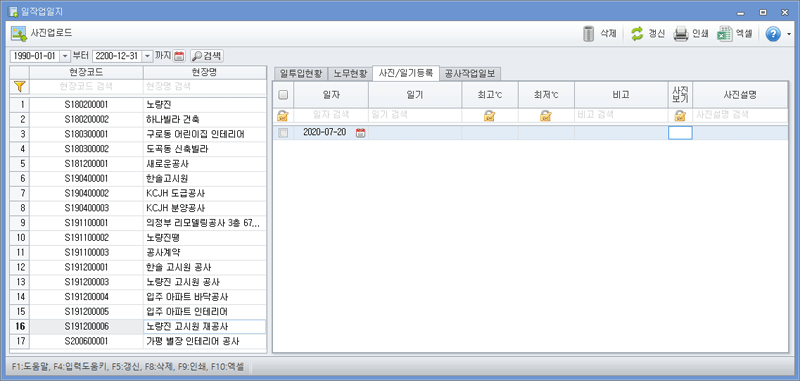800x381 pixels.
Task: Click the 갱신 refresh arrows icon
Action: coord(637,34)
